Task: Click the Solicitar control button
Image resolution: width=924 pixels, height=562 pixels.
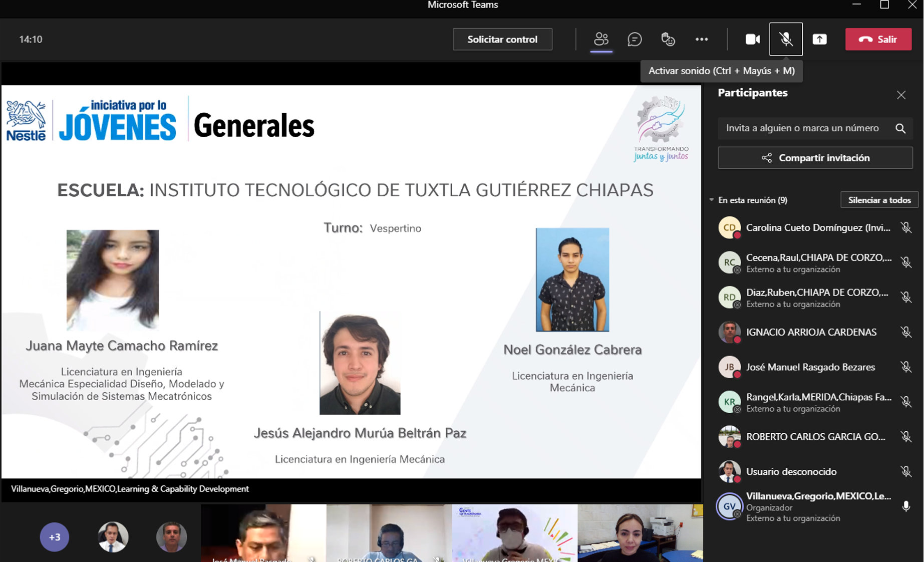Action: click(x=502, y=39)
